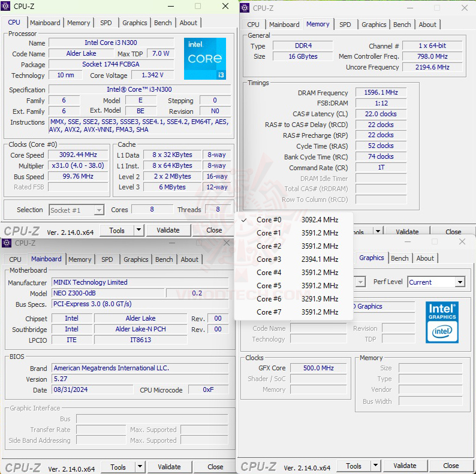Select Core #3 in the clock menu

coord(294,259)
